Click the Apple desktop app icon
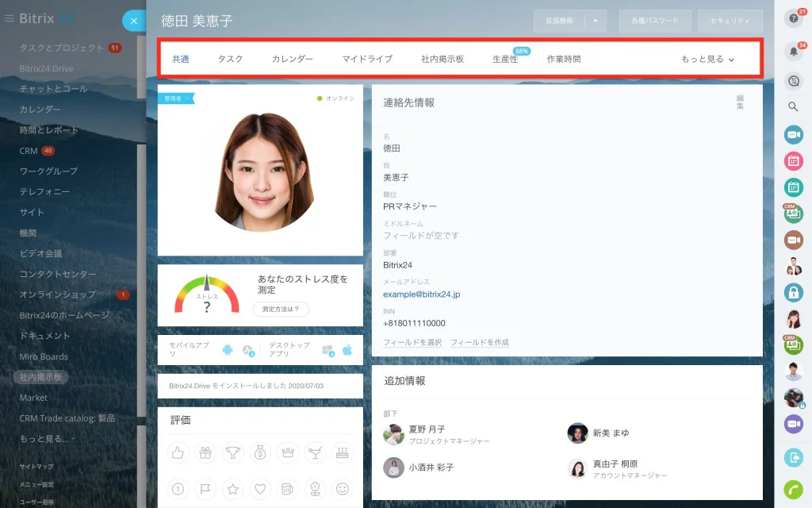 [347, 350]
